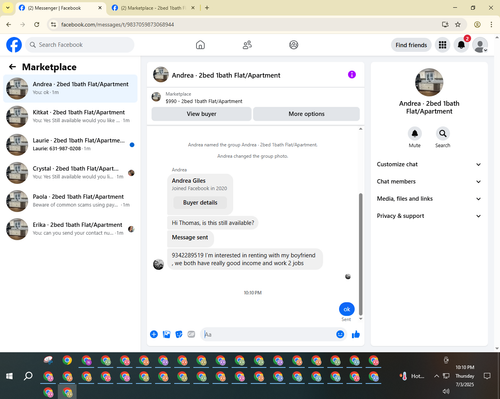The height and width of the screenshot is (399, 500).
Task: Open the Crystal conversation
Action: point(70,173)
